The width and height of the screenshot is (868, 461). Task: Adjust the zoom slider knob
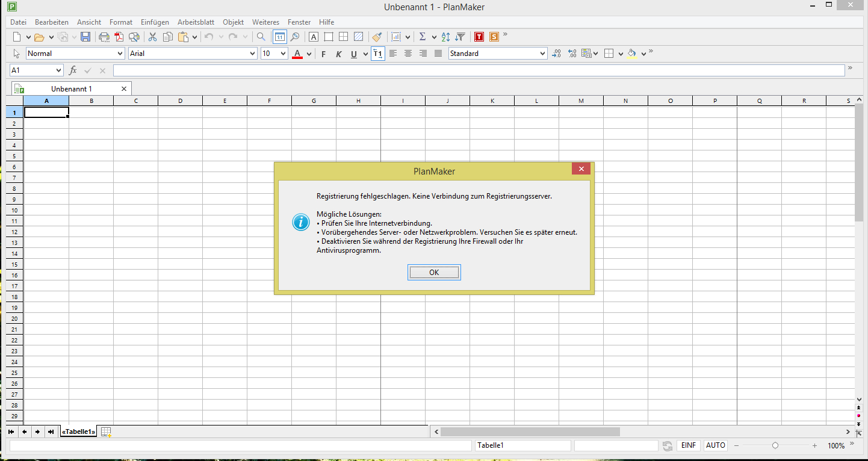[x=775, y=446]
